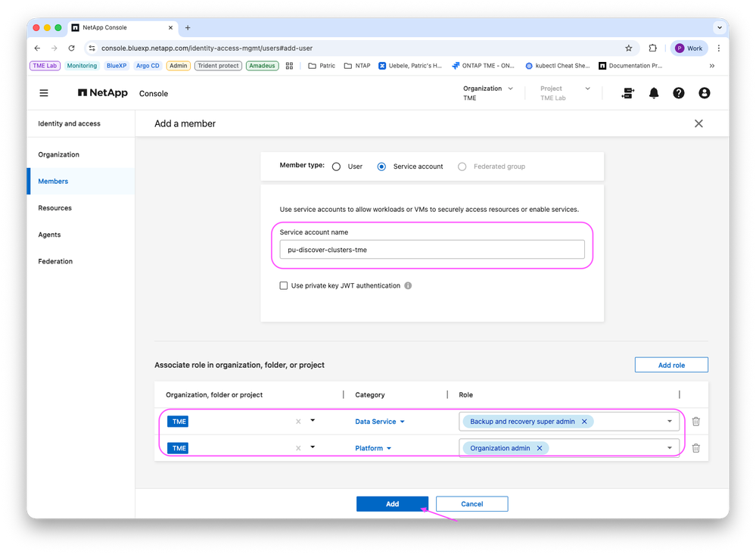This screenshot has width=756, height=554.
Task: Remove Backup and recovery super admin tag
Action: [x=584, y=422]
